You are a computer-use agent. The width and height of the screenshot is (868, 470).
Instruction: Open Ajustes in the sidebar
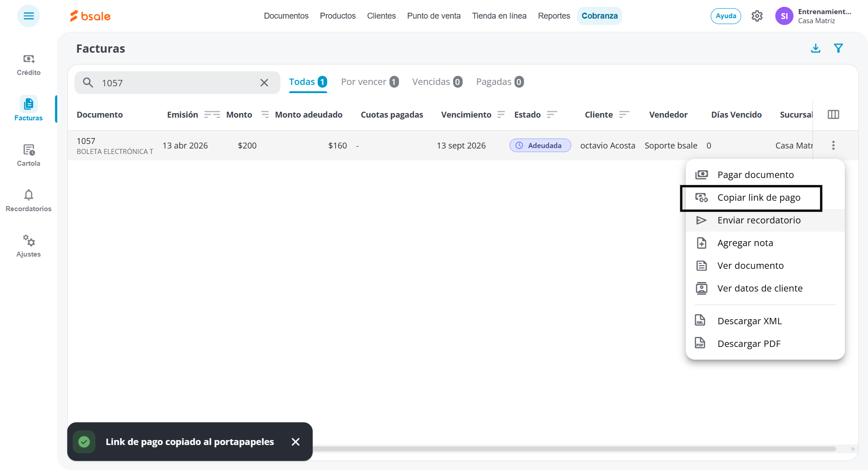click(x=29, y=246)
